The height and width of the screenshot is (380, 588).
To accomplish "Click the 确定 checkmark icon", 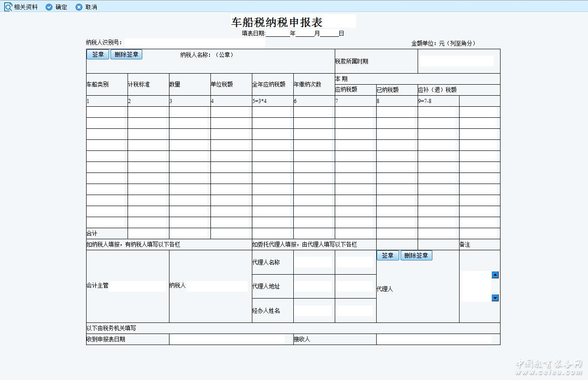I will point(49,7).
